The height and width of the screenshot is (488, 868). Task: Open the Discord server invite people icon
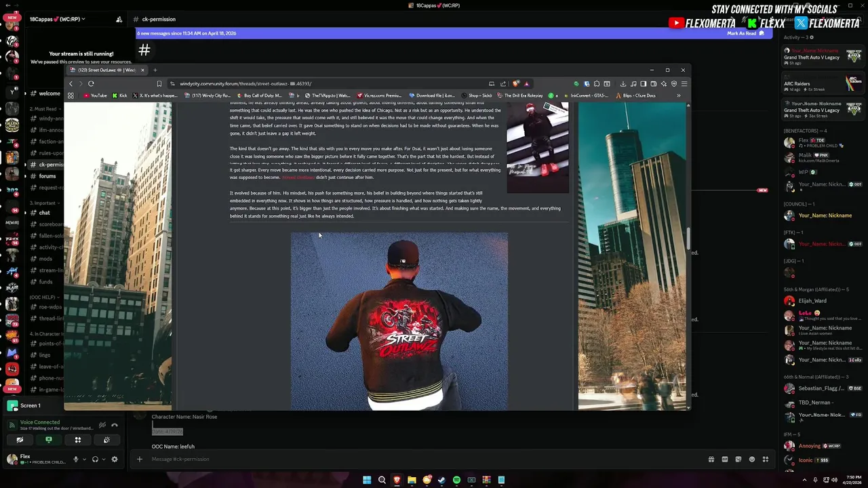pos(119,19)
